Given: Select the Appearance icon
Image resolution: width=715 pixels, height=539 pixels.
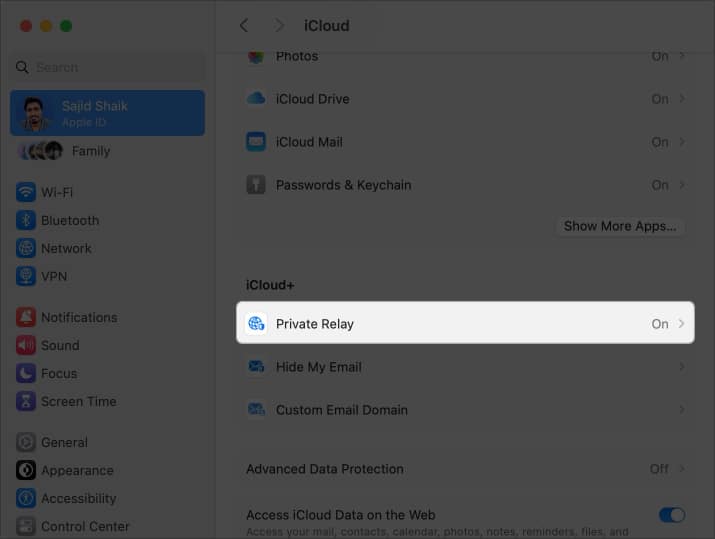Looking at the screenshot, I should click(x=26, y=470).
